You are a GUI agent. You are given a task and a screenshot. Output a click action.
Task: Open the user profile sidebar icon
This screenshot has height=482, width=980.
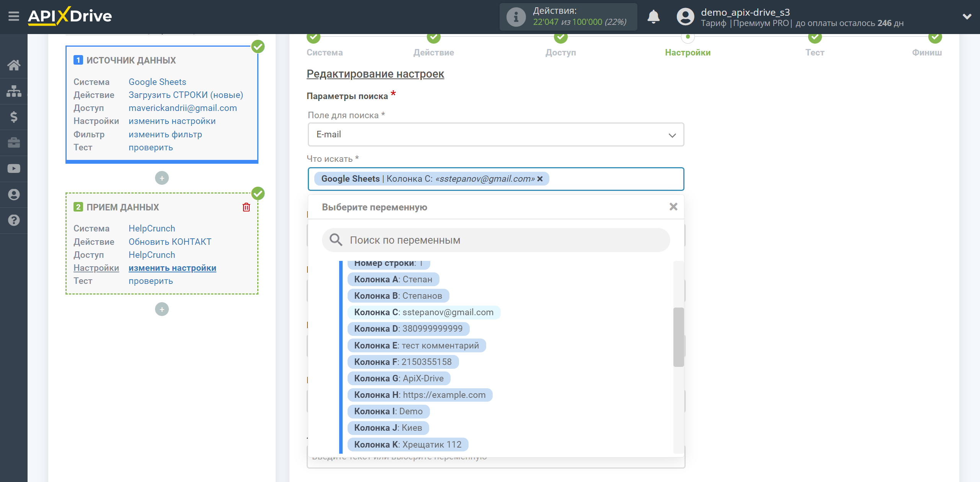tap(14, 194)
